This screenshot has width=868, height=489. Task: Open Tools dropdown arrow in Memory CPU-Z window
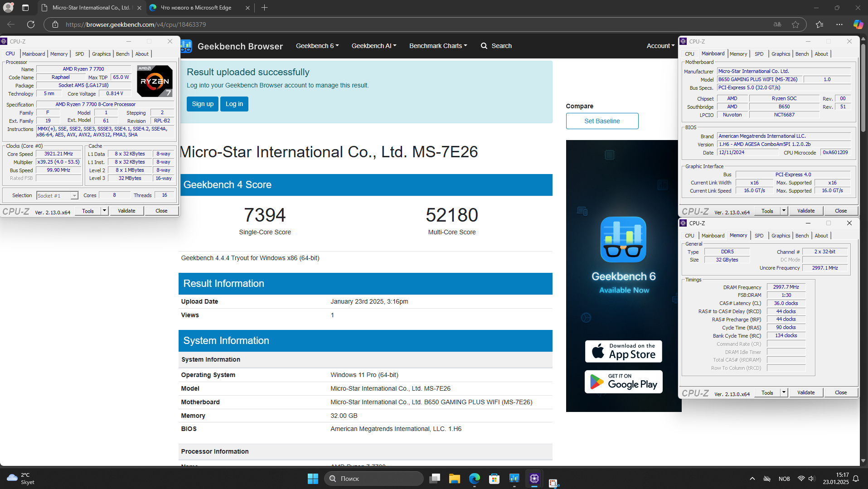[784, 392]
